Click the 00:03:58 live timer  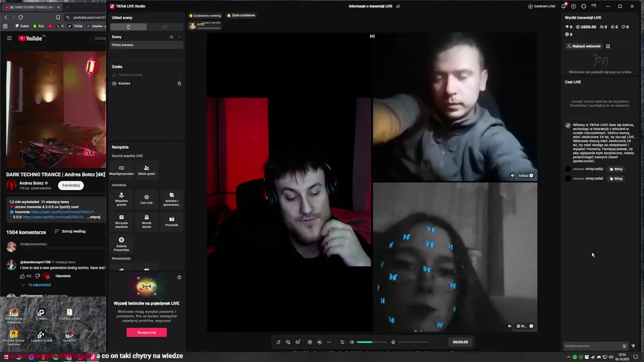click(460, 342)
